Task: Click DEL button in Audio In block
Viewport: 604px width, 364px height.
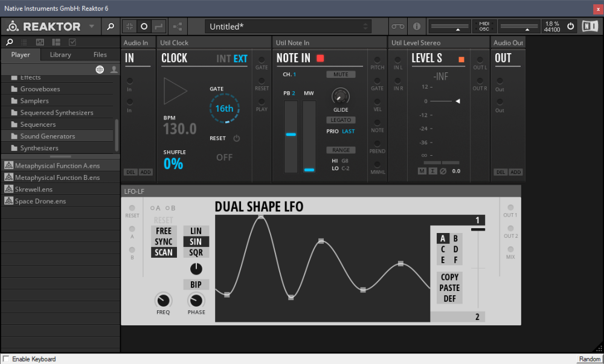Action: coord(131,172)
